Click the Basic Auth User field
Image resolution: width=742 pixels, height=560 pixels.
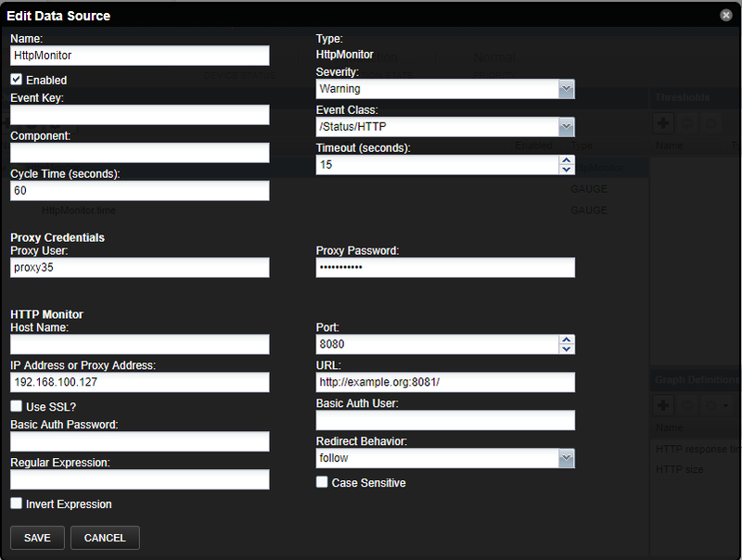pos(445,420)
